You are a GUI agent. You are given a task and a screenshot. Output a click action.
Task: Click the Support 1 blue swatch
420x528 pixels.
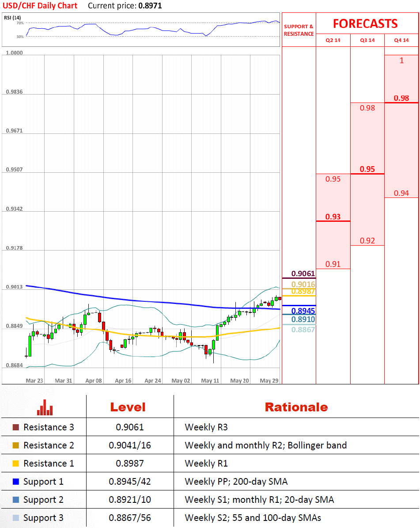[16, 482]
